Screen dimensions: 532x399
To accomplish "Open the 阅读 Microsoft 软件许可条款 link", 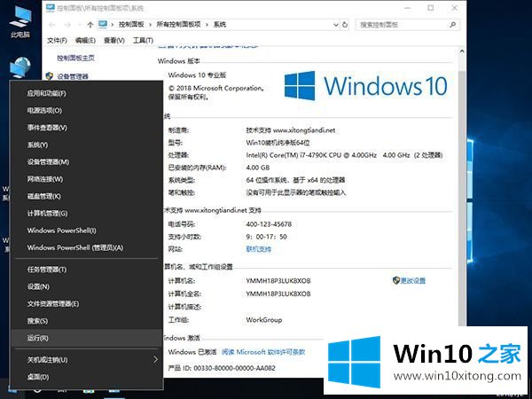I will [263, 352].
